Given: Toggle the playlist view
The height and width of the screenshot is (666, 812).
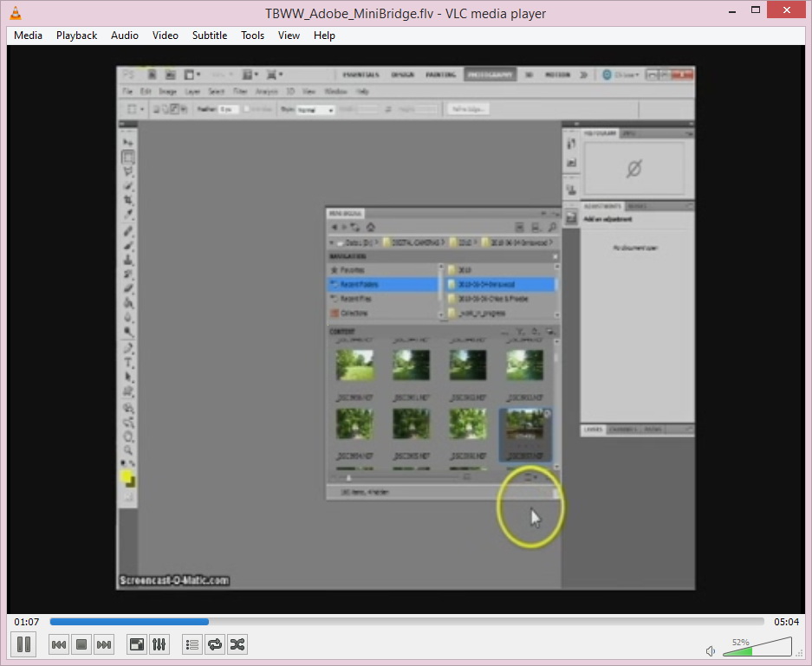Looking at the screenshot, I should (x=192, y=644).
